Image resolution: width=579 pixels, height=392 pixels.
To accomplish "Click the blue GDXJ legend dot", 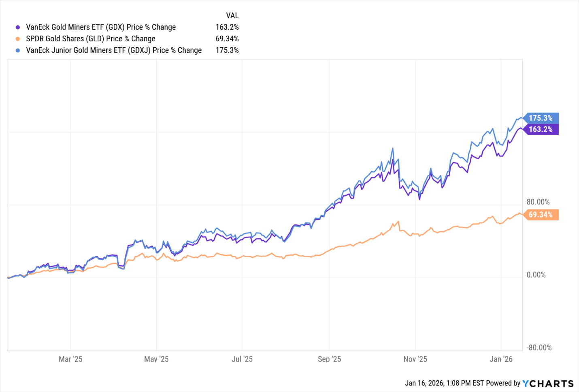I will pyautogui.click(x=18, y=51).
